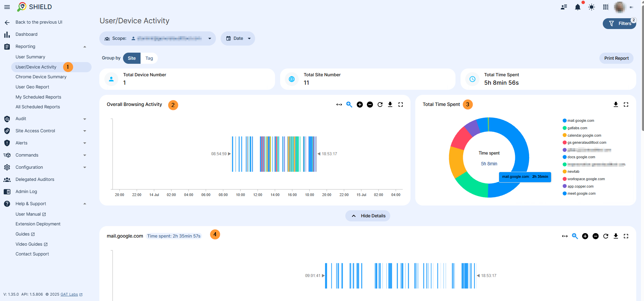The image size is (644, 301).
Task: Open the Filters button
Action: tap(619, 24)
